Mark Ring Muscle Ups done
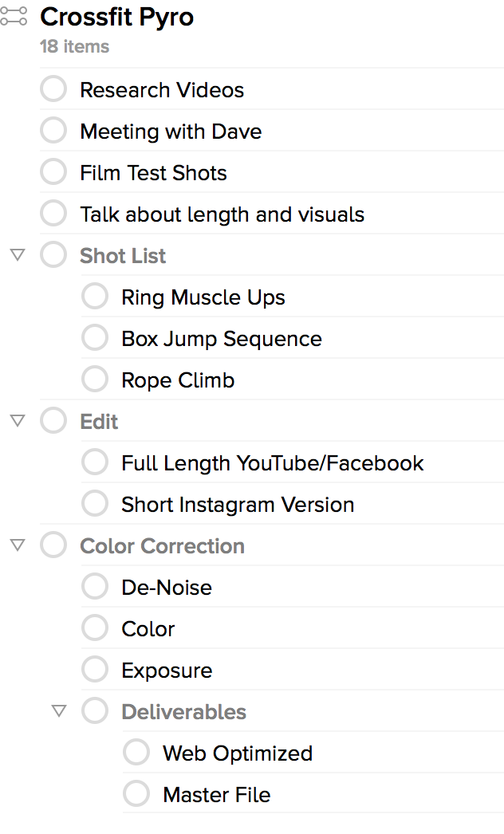 (95, 297)
